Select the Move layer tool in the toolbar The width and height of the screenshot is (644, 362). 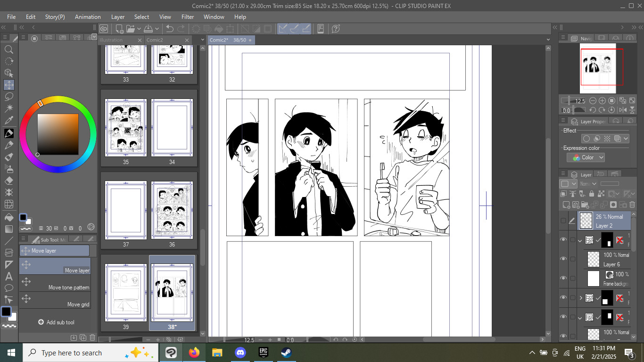8,85
